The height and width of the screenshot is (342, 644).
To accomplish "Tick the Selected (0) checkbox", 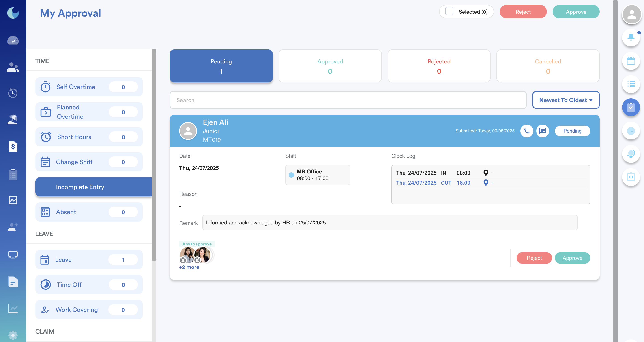I will [449, 11].
